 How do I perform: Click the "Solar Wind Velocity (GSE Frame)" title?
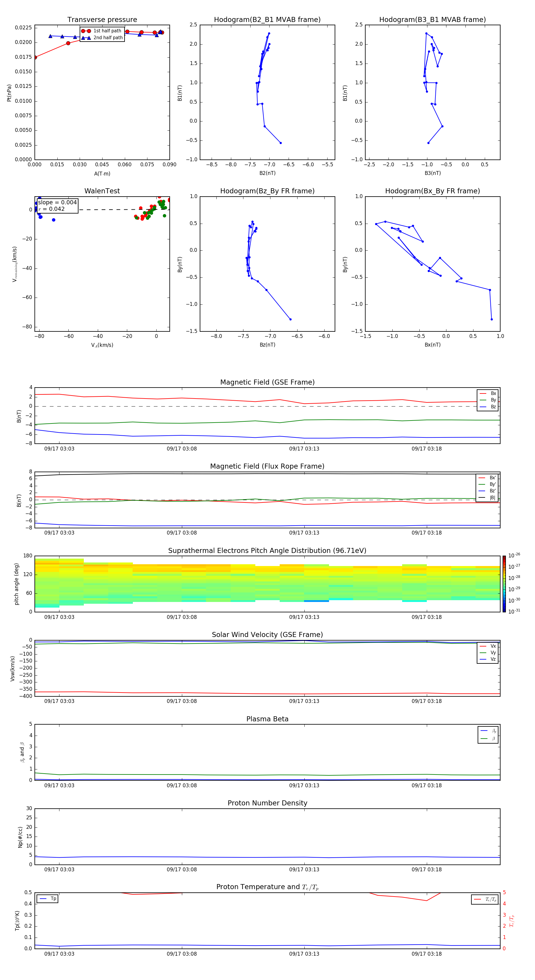click(267, 635)
